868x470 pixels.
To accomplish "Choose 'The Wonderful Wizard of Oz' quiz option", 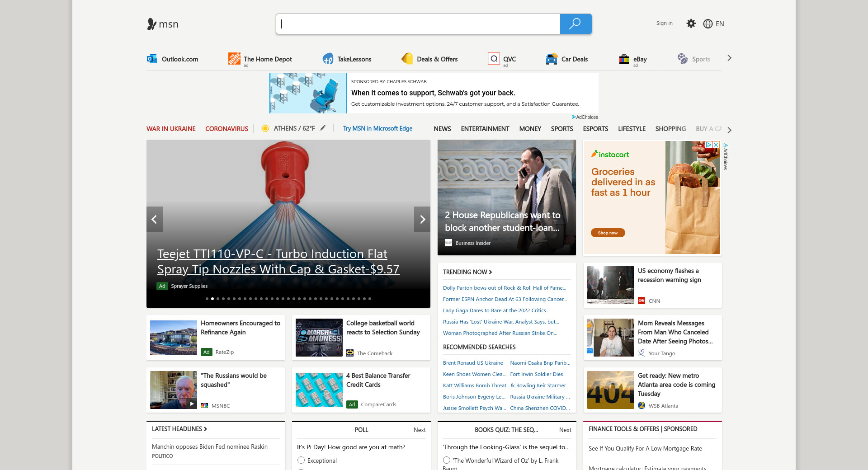I will (x=447, y=460).
